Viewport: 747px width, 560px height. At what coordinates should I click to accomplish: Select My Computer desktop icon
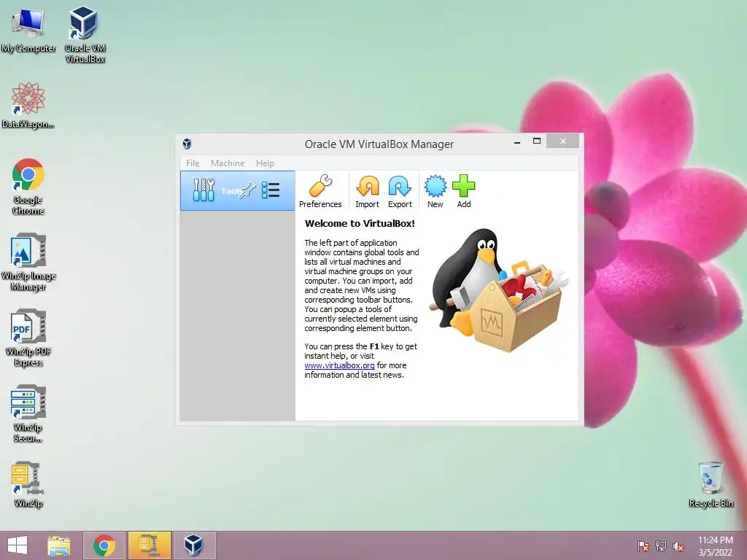coord(28,31)
